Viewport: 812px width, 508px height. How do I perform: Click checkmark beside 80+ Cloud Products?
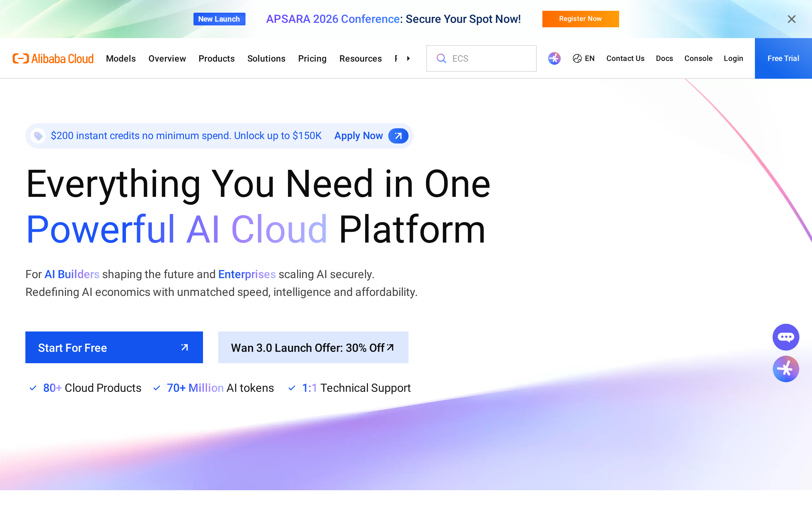(33, 388)
